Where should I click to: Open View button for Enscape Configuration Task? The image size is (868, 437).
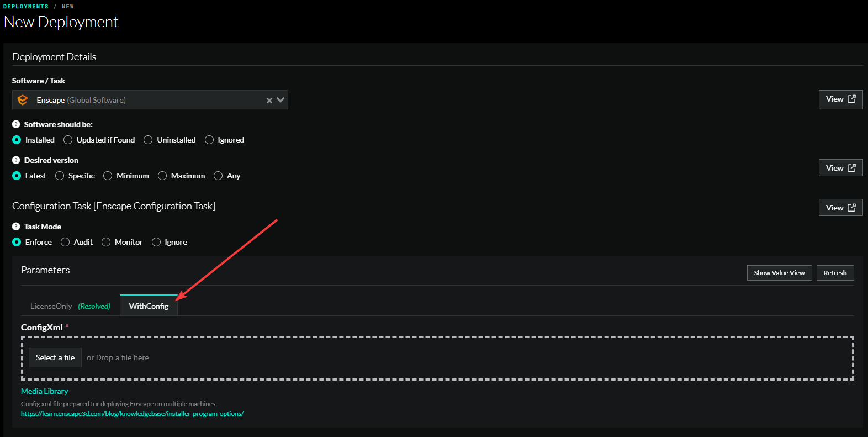point(840,208)
